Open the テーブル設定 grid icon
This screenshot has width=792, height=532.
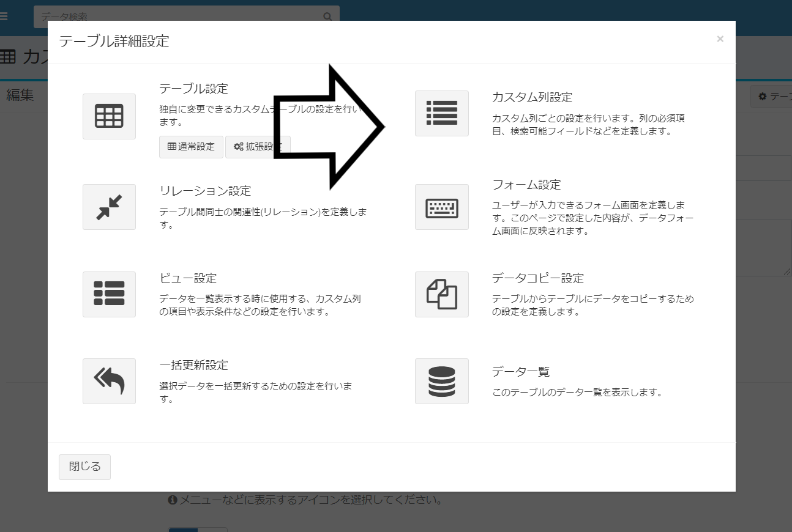point(109,116)
